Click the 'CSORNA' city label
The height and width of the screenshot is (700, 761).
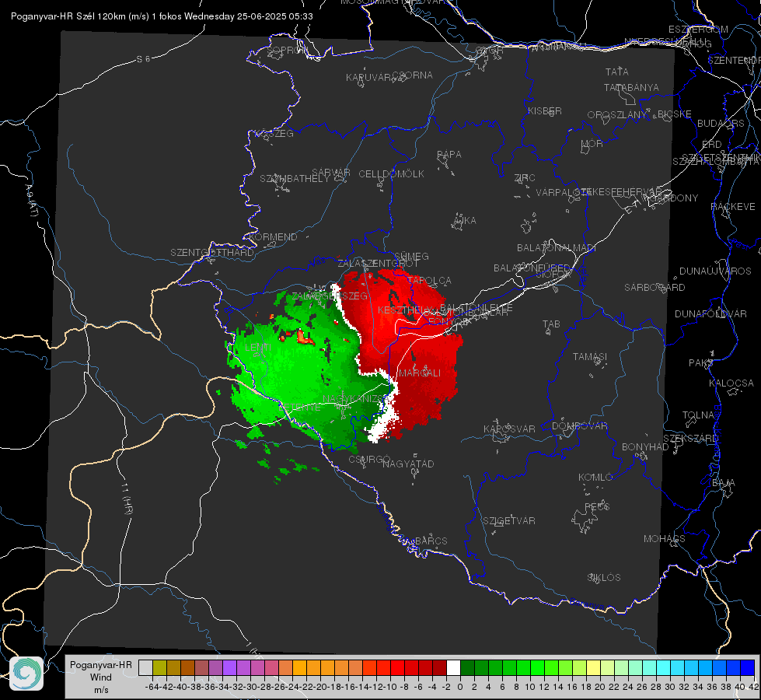tap(413, 75)
